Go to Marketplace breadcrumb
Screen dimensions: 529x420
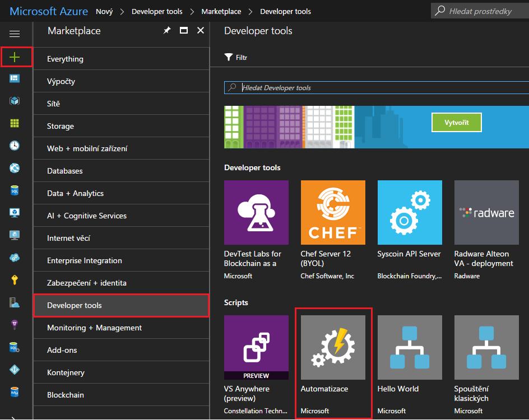click(x=221, y=11)
